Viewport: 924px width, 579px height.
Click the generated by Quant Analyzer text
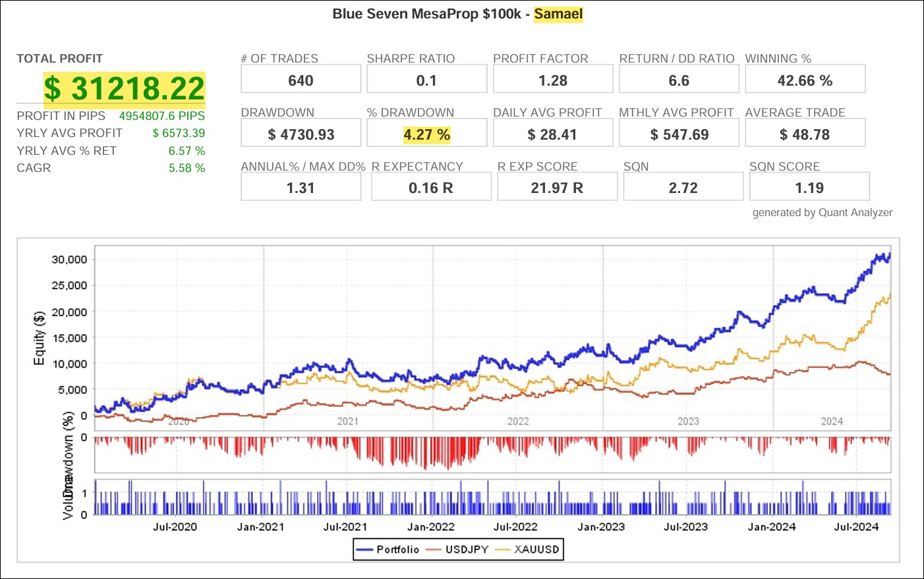coord(823,213)
